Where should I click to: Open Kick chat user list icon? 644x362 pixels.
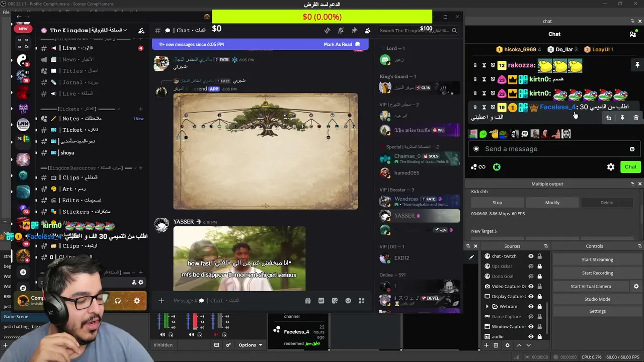tap(632, 34)
